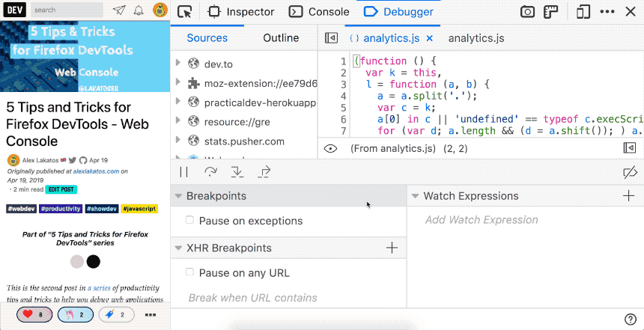Click the element picker icon
This screenshot has height=330, width=644.
[185, 12]
